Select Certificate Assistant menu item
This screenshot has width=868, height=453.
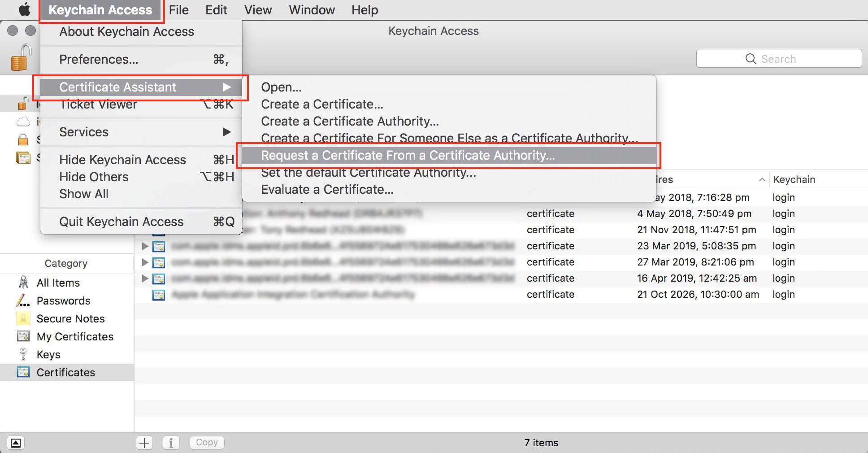coord(141,87)
